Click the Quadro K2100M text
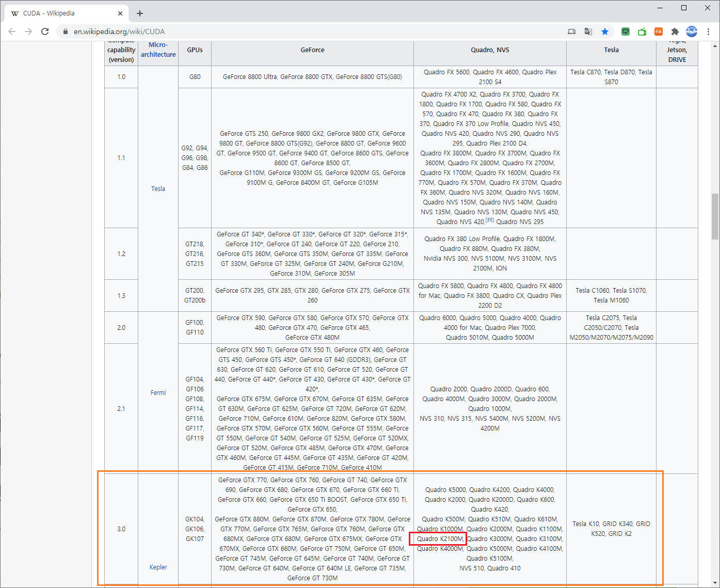The height and width of the screenshot is (588, 720). pyautogui.click(x=440, y=539)
